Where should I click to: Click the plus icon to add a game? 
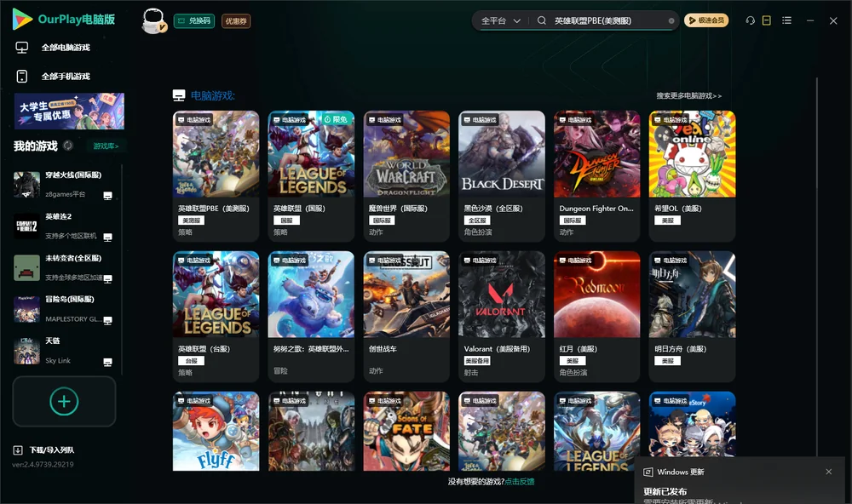click(x=64, y=401)
